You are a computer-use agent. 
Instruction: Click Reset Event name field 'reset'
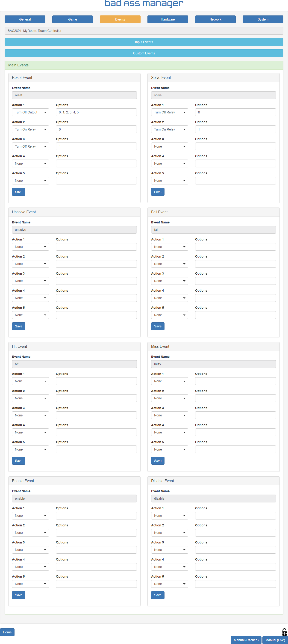(x=74, y=95)
